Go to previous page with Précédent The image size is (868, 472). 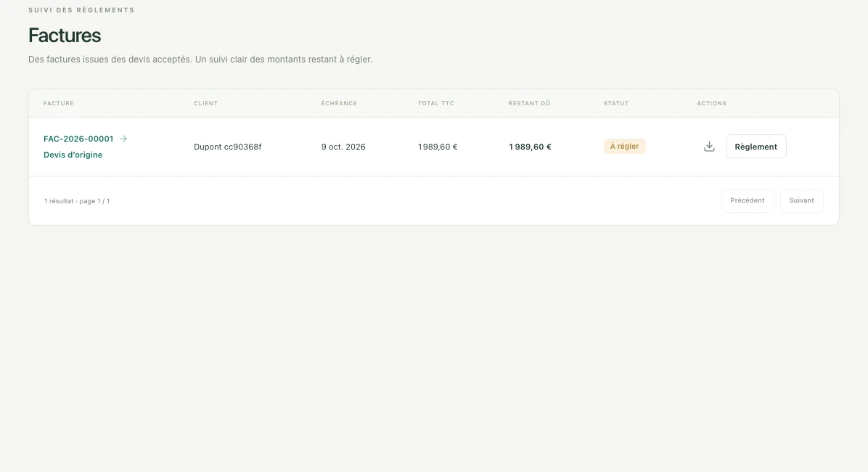(748, 200)
